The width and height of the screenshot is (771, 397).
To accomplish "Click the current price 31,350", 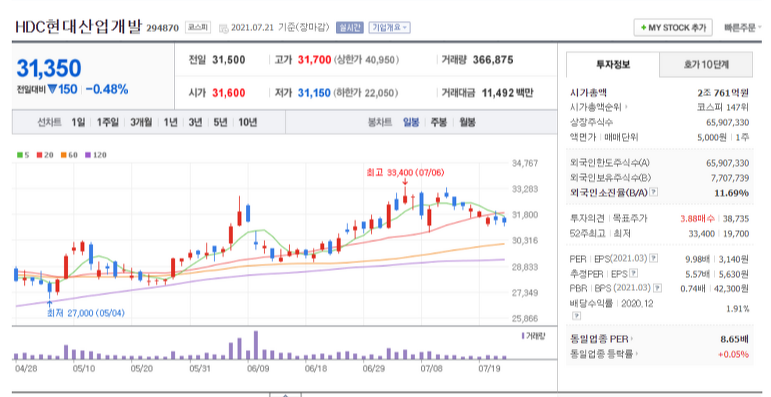I will coord(49,68).
